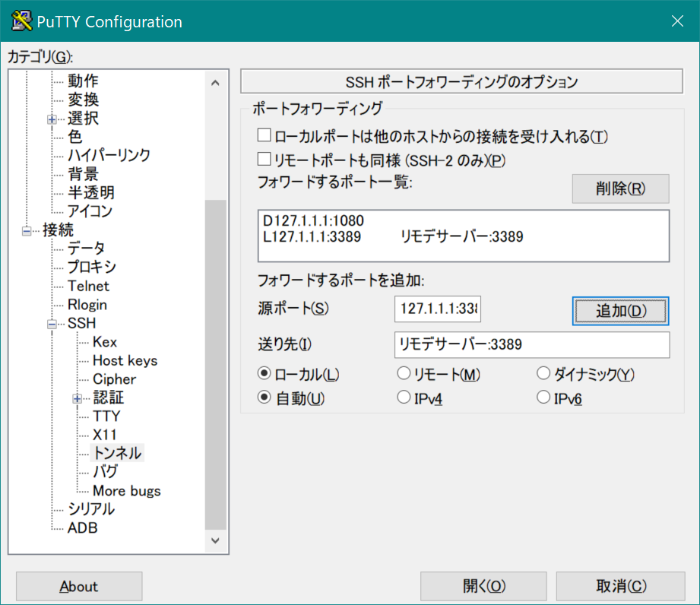Open Rlogin category

point(87,305)
